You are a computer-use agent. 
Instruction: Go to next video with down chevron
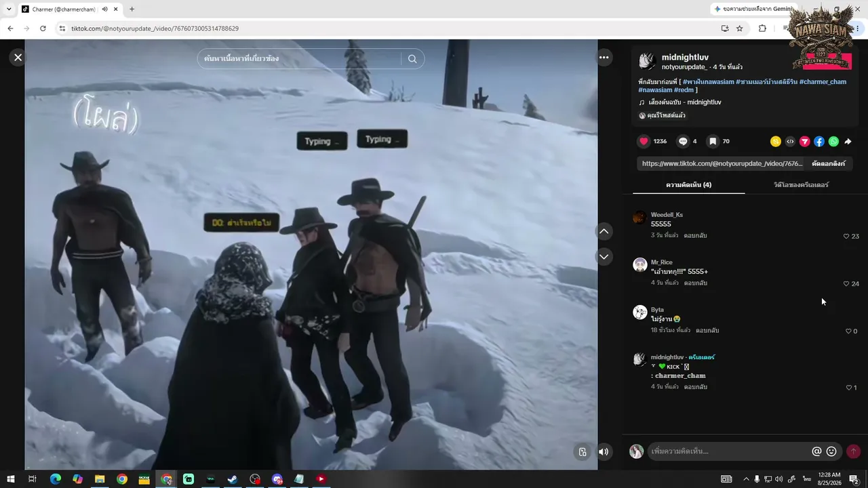point(604,257)
